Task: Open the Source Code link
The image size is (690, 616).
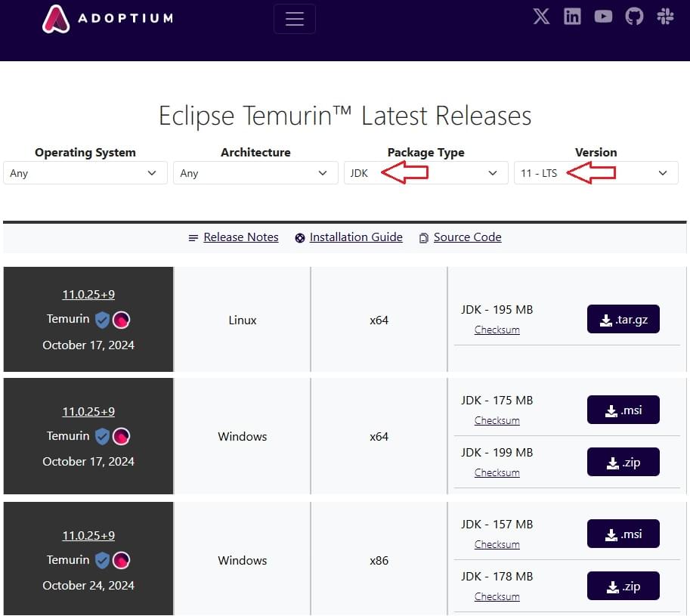Action: click(x=467, y=237)
